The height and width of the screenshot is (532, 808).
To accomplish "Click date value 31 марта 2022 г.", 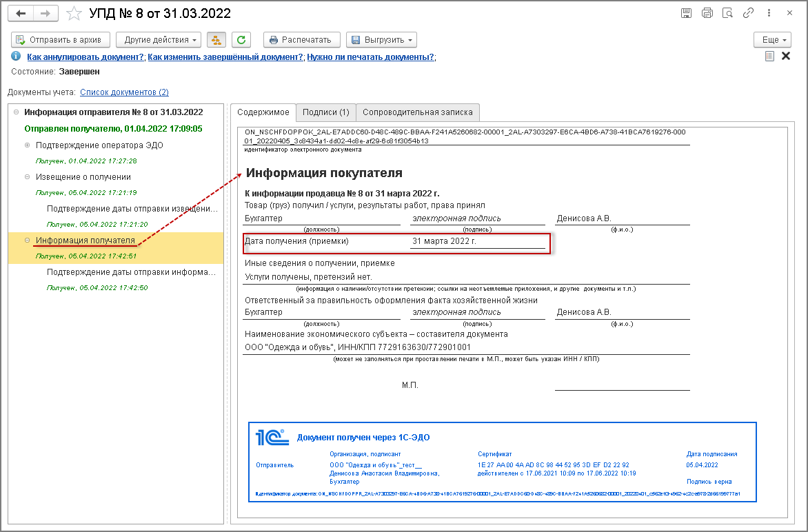I will click(444, 241).
